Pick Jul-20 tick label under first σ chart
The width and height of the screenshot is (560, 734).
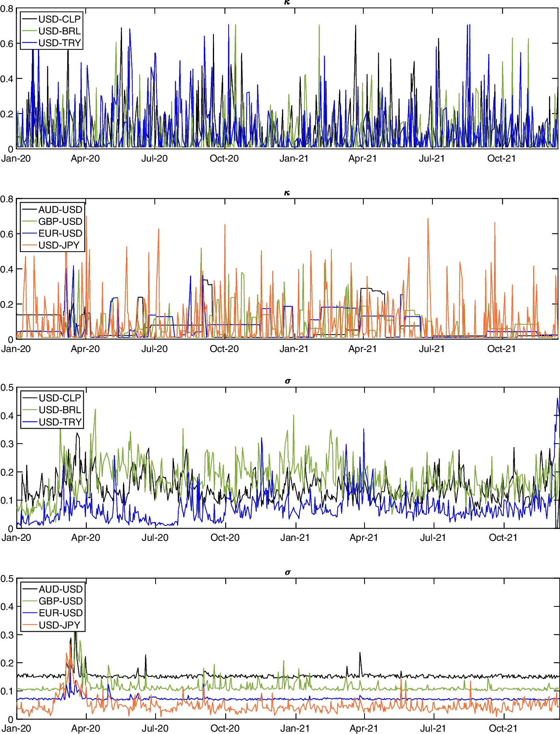(155, 538)
